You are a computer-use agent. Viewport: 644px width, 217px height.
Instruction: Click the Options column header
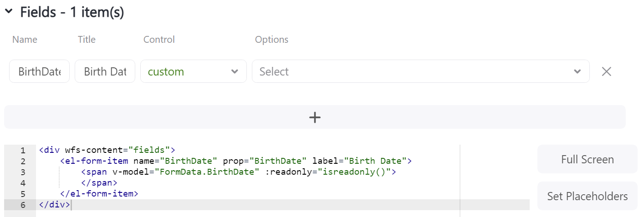pyautogui.click(x=271, y=40)
